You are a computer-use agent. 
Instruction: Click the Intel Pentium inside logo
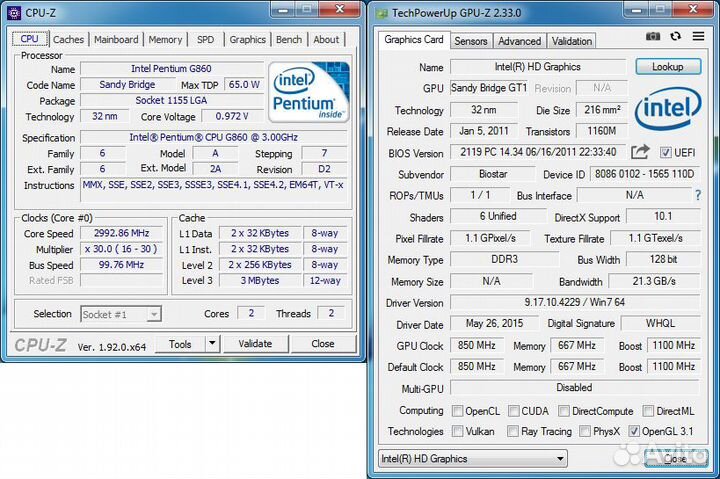[x=309, y=92]
